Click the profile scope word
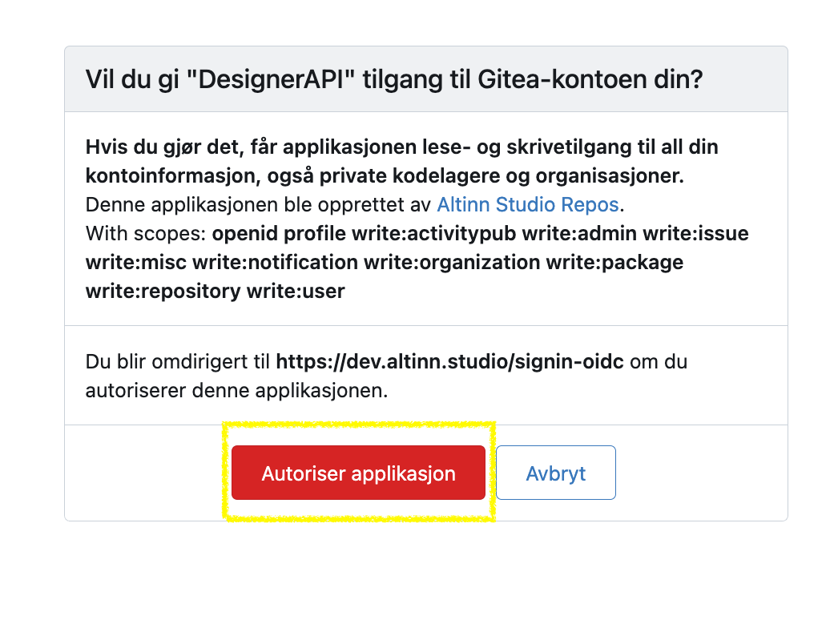The width and height of the screenshot is (838, 644). point(315,234)
